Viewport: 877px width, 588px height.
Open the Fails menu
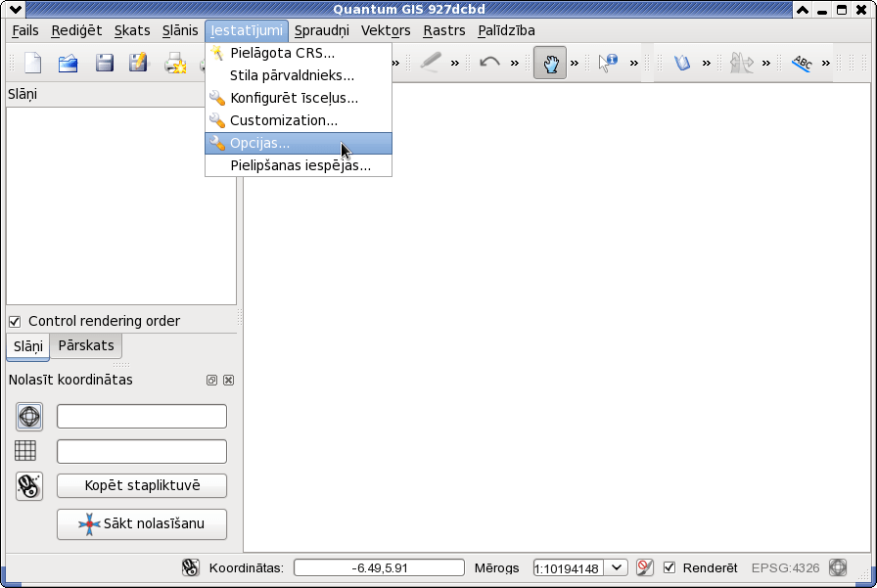[25, 30]
